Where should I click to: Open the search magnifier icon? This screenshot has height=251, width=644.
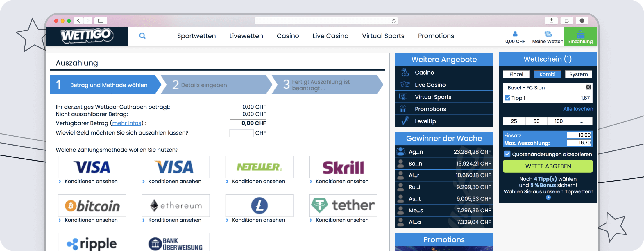[142, 36]
